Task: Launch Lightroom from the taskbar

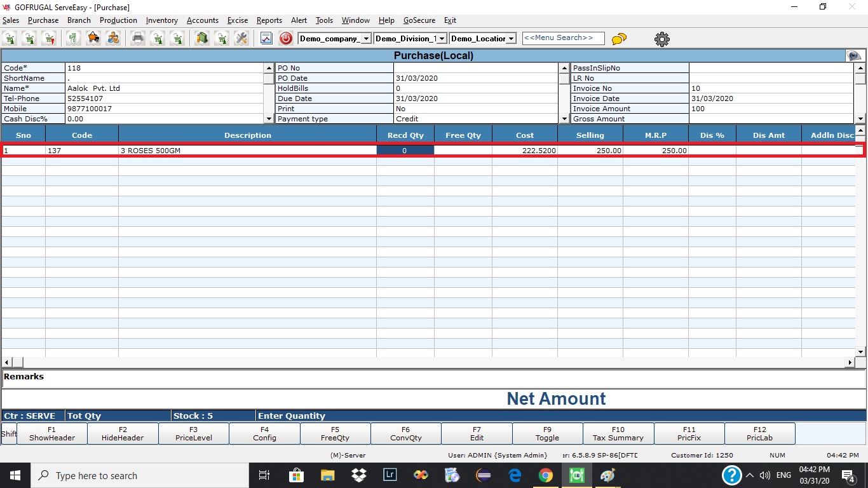Action: (x=390, y=475)
